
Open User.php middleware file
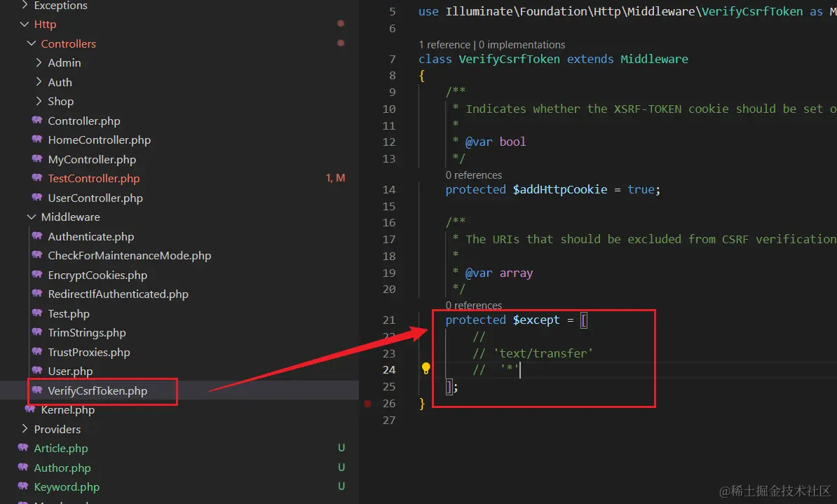(x=70, y=371)
